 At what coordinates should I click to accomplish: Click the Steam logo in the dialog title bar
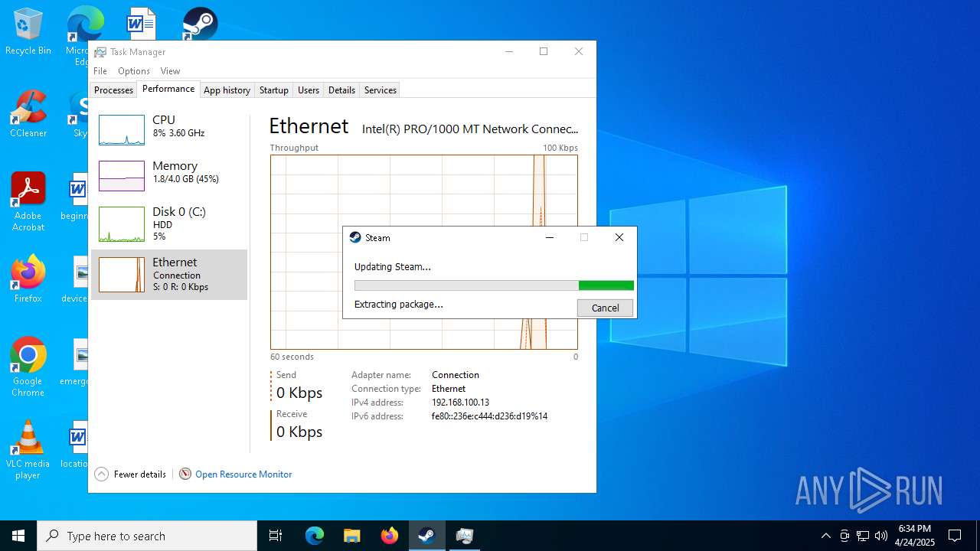click(x=355, y=238)
